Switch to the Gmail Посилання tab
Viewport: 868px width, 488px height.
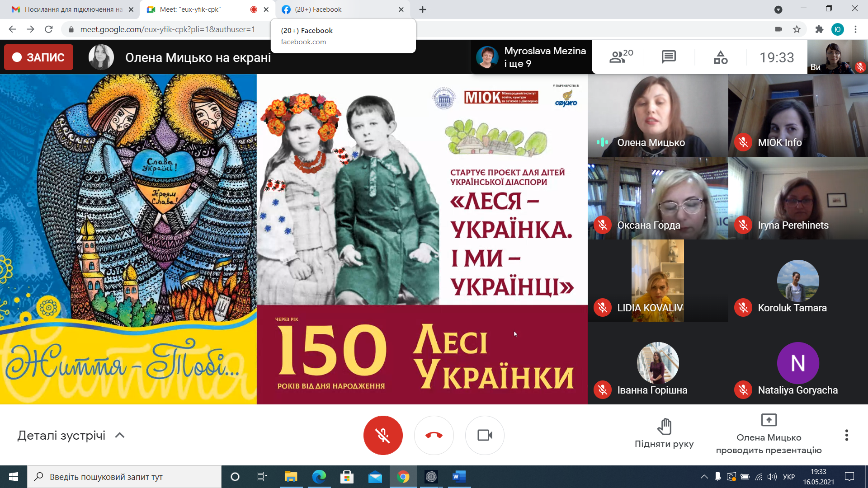pyautogui.click(x=72, y=9)
